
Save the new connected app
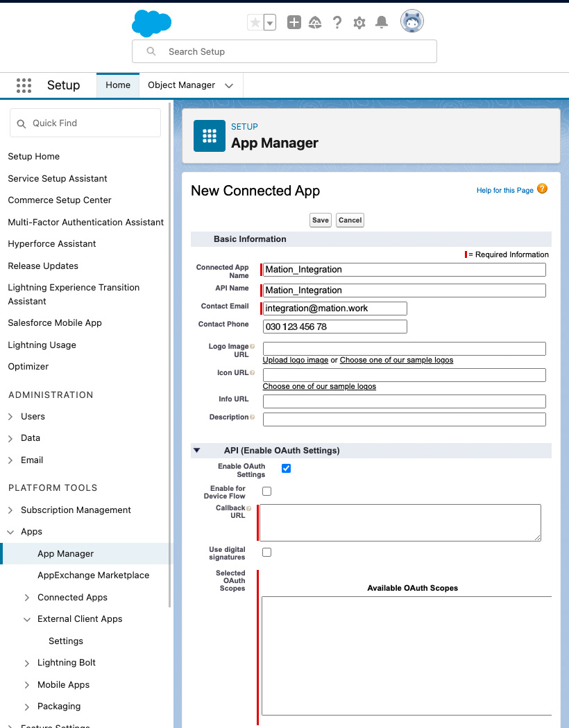321,220
